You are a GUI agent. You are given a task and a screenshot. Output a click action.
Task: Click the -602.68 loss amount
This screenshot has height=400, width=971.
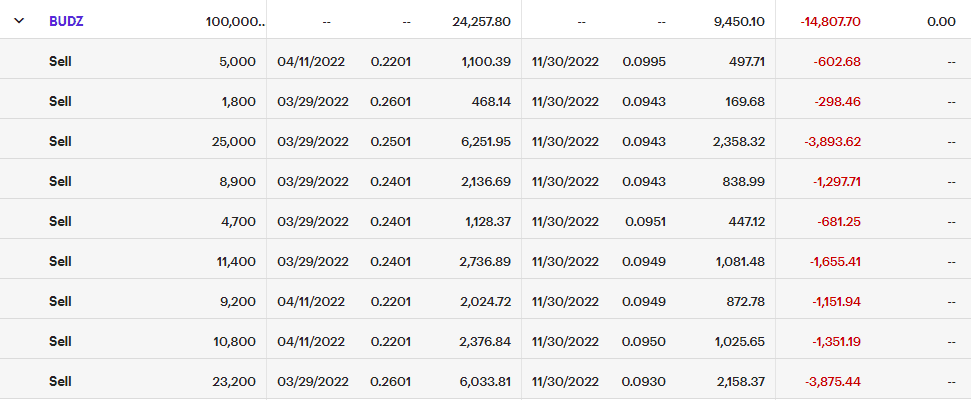coord(839,61)
